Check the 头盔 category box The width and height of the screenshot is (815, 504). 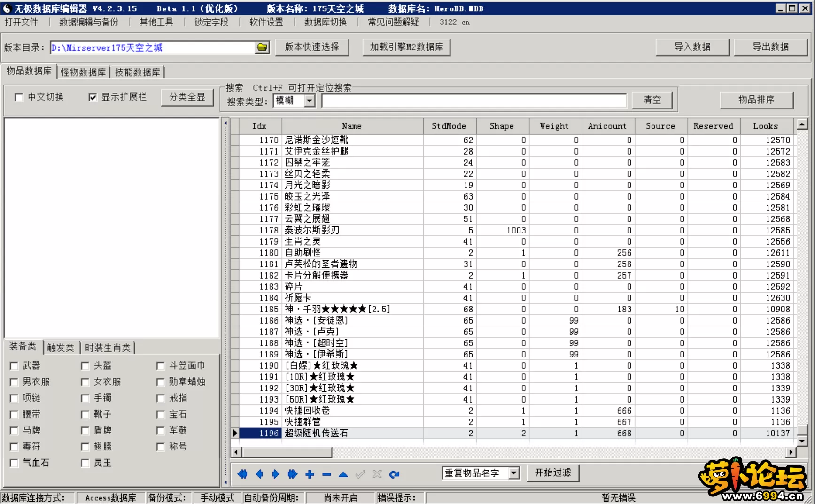point(85,365)
